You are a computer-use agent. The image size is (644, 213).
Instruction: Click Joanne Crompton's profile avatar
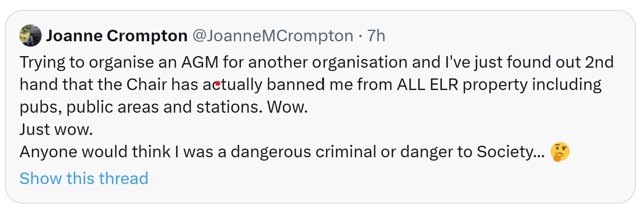coord(30,35)
